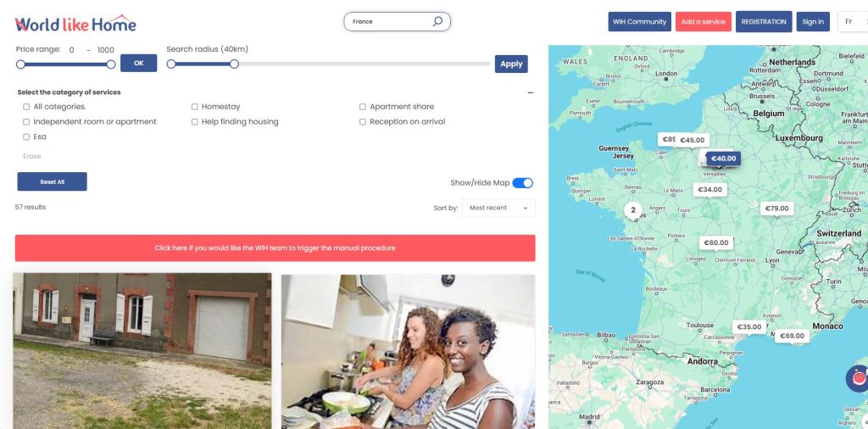Click the Reset All button
Screen dimensions: 868x429
(x=52, y=181)
